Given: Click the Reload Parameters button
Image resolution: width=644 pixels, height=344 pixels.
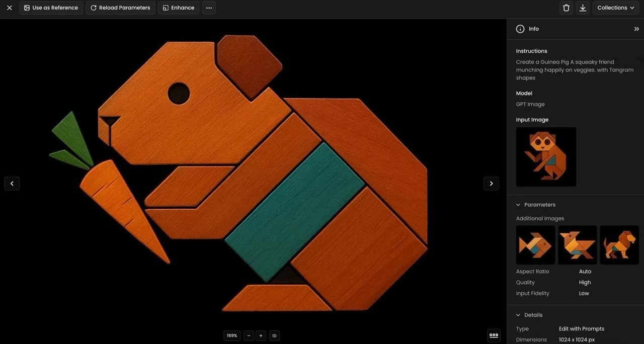Looking at the screenshot, I should [120, 8].
